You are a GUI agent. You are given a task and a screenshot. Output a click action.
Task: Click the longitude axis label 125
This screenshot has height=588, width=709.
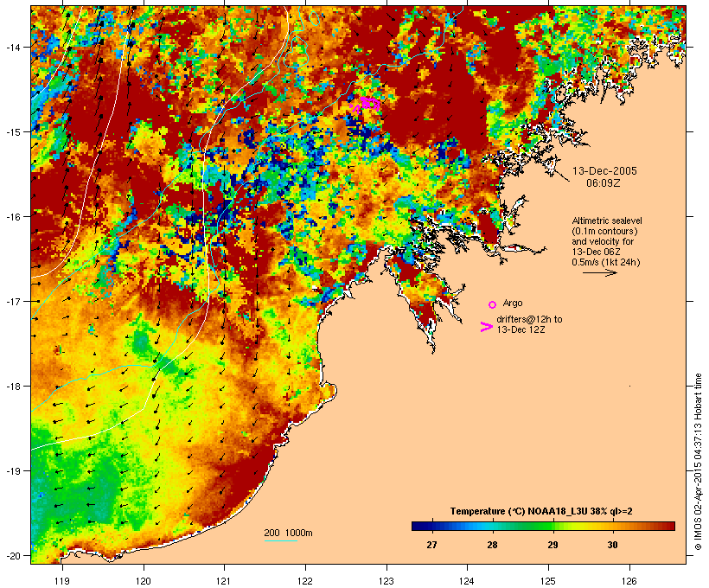tap(548, 581)
